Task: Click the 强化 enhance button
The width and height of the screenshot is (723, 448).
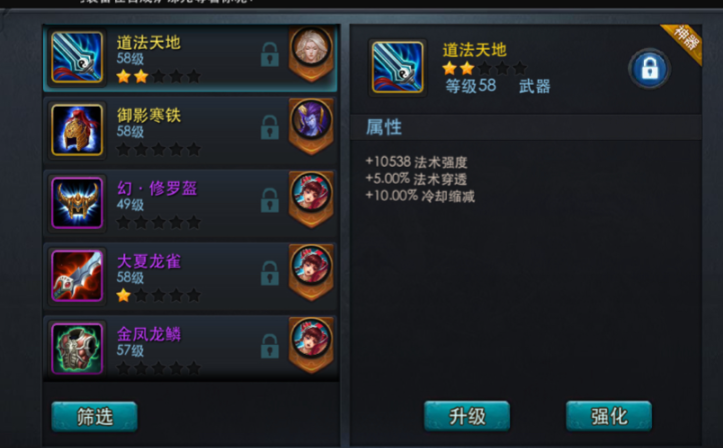Action: [609, 416]
